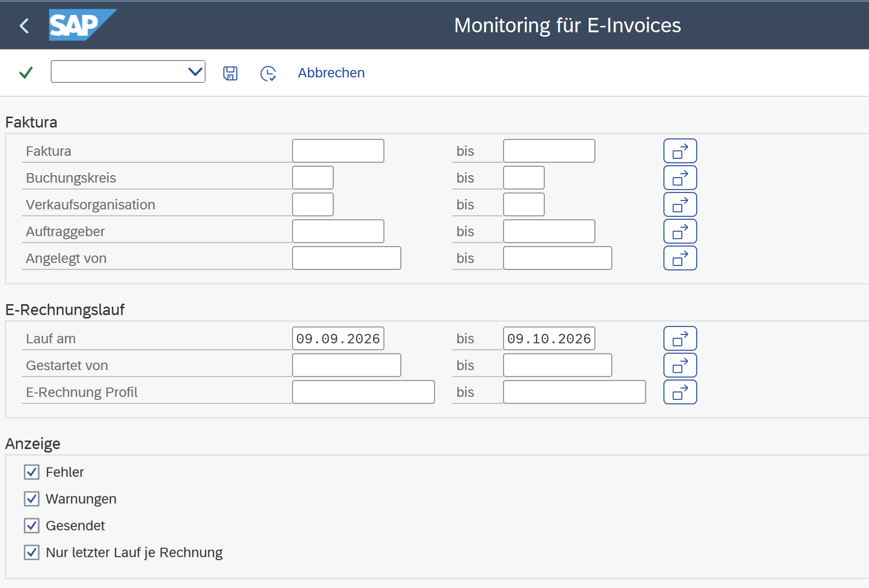Image resolution: width=869 pixels, height=588 pixels.
Task: Open multiple selection for Buchungskreis row
Action: pyautogui.click(x=680, y=178)
